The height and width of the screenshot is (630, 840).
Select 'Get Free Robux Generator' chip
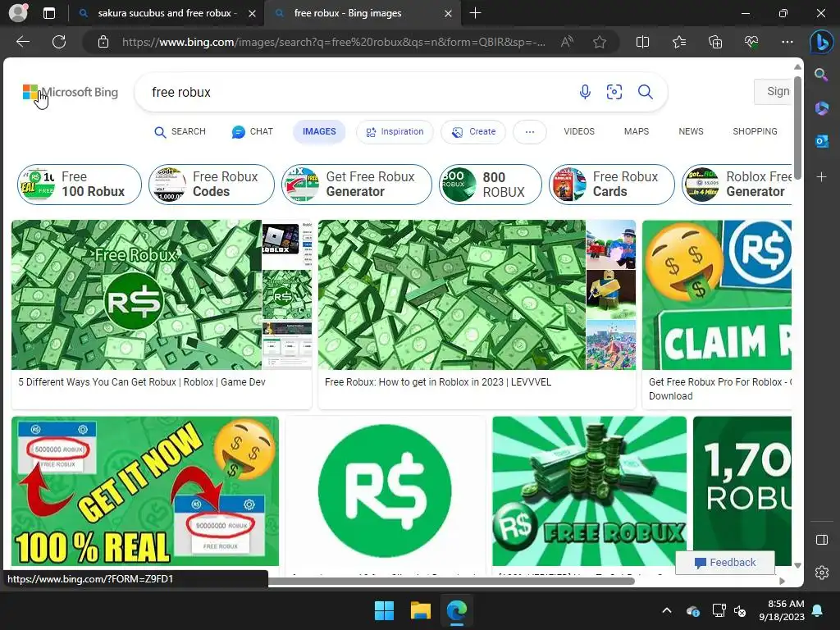coord(356,185)
